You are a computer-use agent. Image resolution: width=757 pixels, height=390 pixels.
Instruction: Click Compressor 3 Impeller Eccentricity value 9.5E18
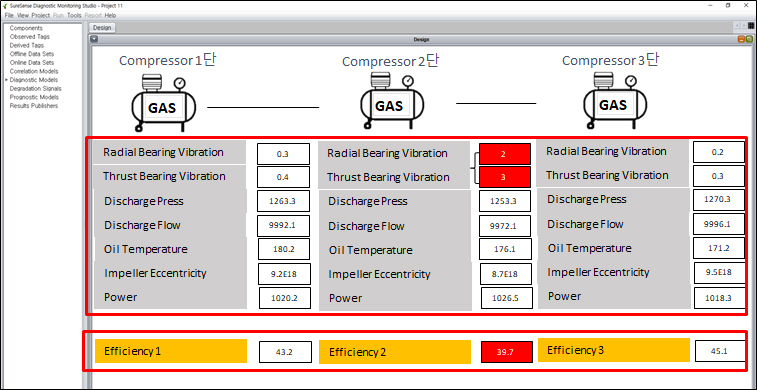pyautogui.click(x=720, y=272)
